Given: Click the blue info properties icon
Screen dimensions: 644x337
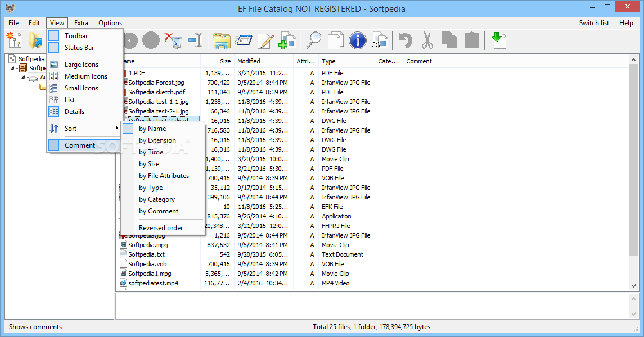Looking at the screenshot, I should point(357,40).
